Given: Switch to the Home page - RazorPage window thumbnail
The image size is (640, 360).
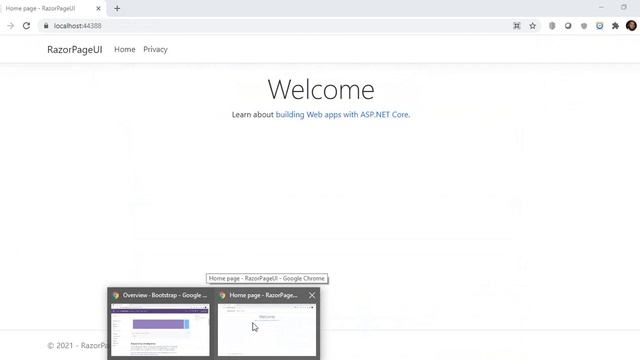Looking at the screenshot, I should pyautogui.click(x=267, y=330).
